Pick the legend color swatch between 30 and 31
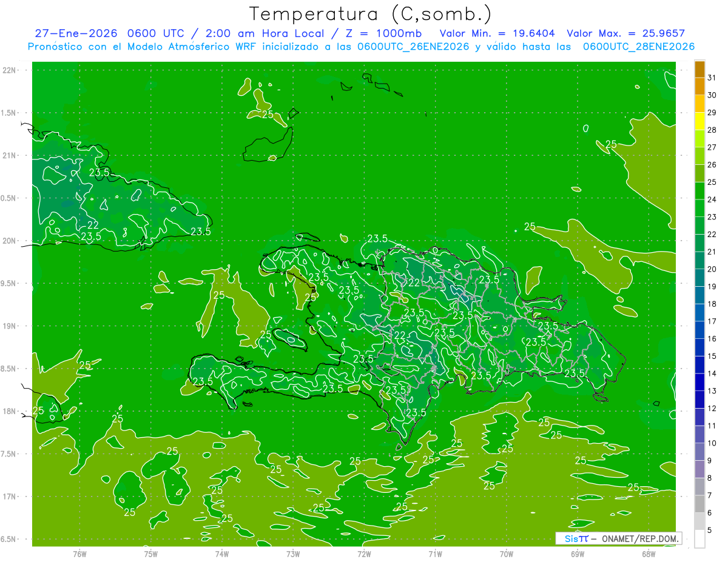The image size is (728, 562). click(x=699, y=87)
